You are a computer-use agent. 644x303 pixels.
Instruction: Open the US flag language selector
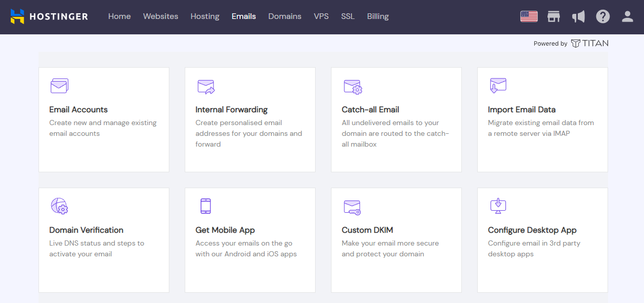tap(529, 16)
